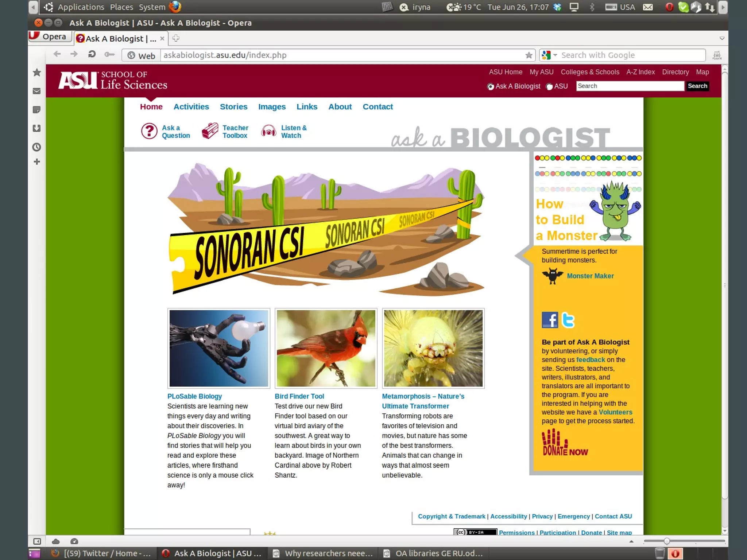
Task: Open the Opera main menu button
Action: click(x=49, y=36)
